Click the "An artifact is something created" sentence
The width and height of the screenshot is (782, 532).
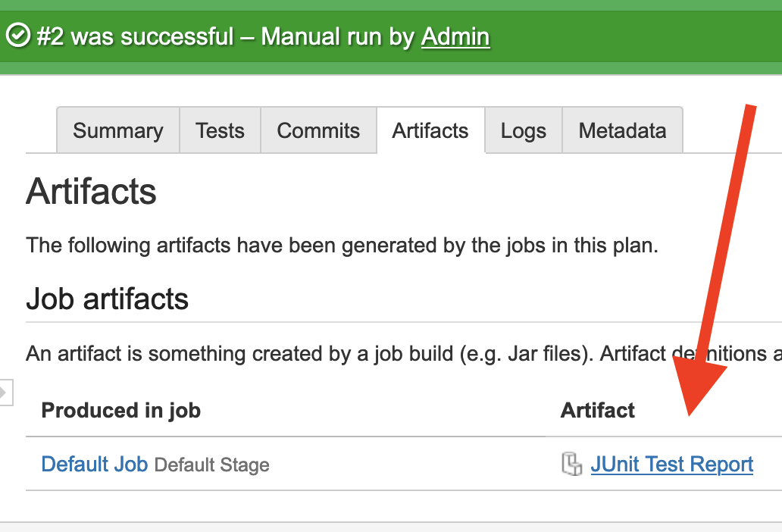point(303,353)
